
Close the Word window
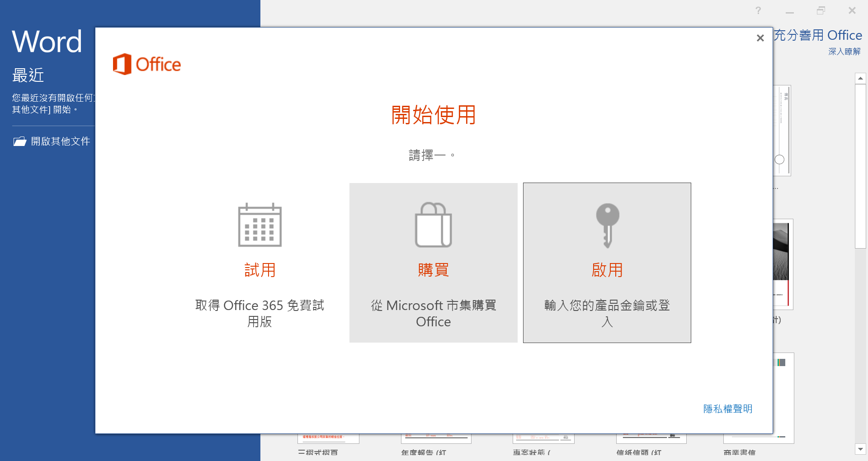coord(852,10)
